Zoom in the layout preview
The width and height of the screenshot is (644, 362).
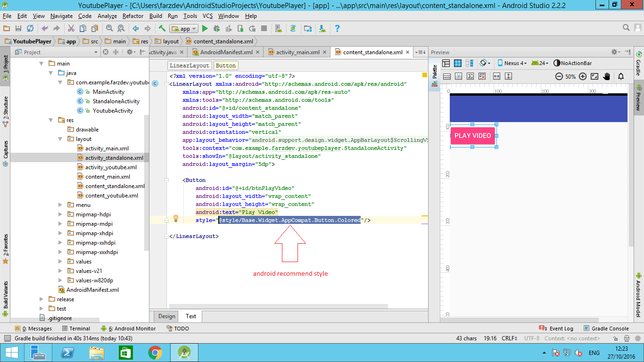pyautogui.click(x=583, y=76)
